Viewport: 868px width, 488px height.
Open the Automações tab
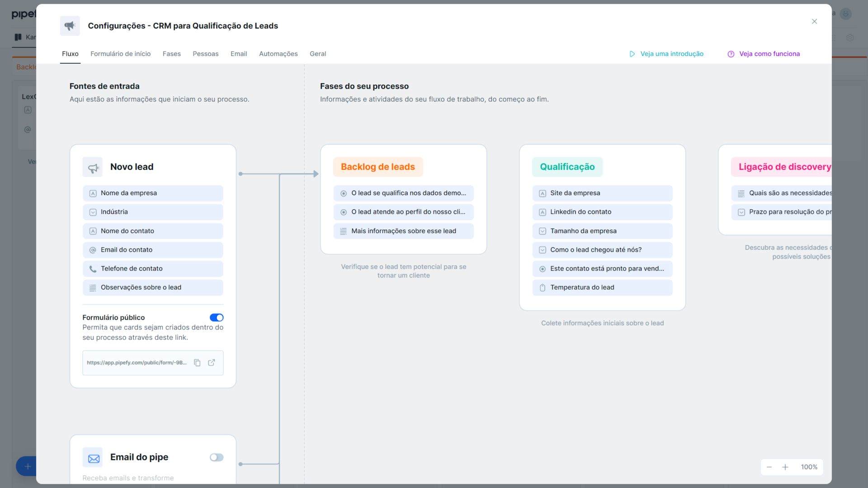click(278, 54)
